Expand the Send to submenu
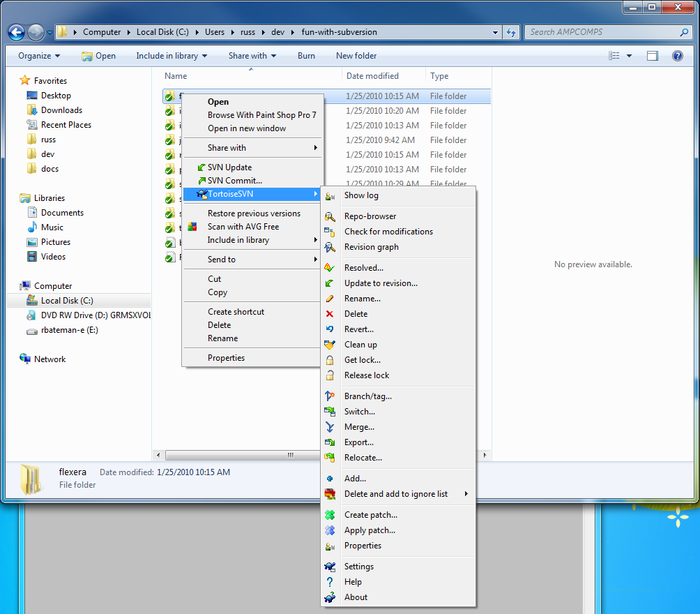This screenshot has height=614, width=700. 315,260
